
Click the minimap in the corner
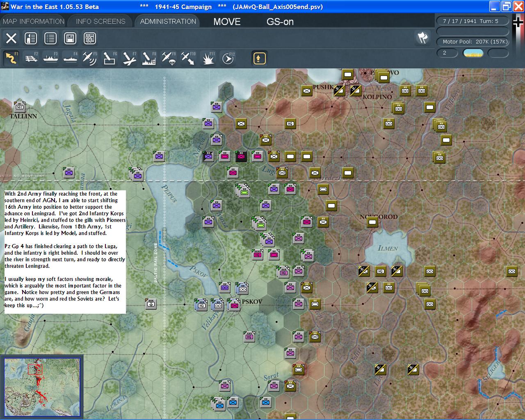point(42,387)
